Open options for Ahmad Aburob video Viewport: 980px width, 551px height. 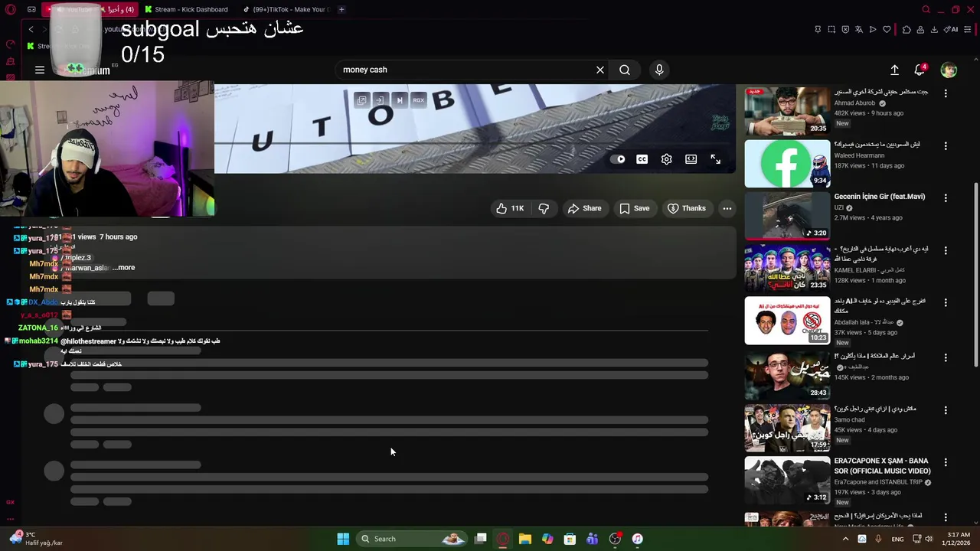[x=946, y=93]
